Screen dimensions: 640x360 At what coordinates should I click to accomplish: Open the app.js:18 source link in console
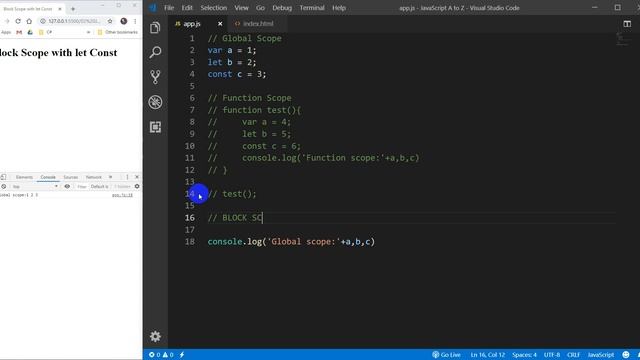point(122,195)
